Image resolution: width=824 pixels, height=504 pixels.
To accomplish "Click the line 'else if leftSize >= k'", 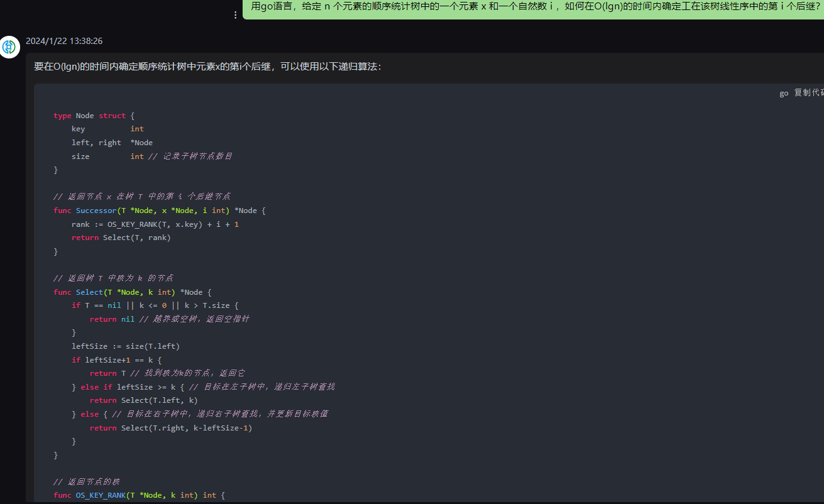I will click(x=203, y=387).
